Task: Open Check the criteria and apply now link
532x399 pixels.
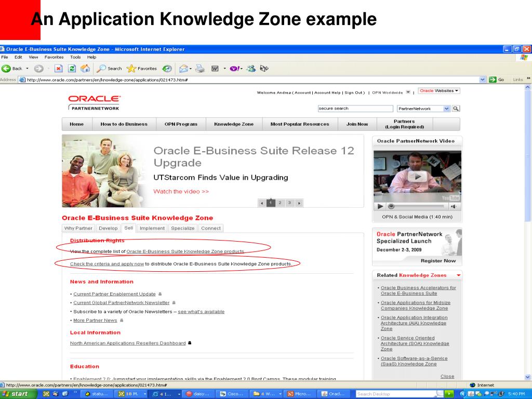Action: point(107,263)
